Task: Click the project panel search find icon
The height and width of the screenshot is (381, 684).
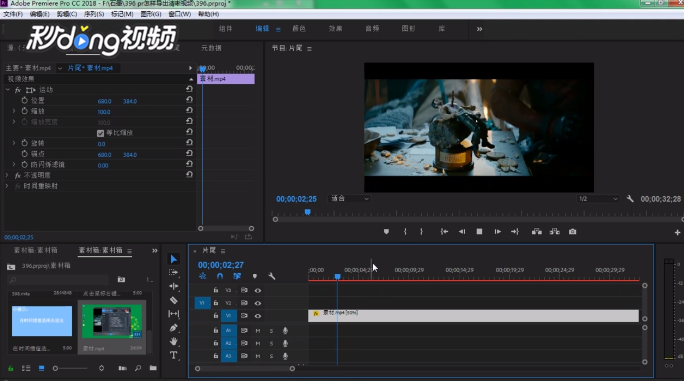Action: point(138,368)
